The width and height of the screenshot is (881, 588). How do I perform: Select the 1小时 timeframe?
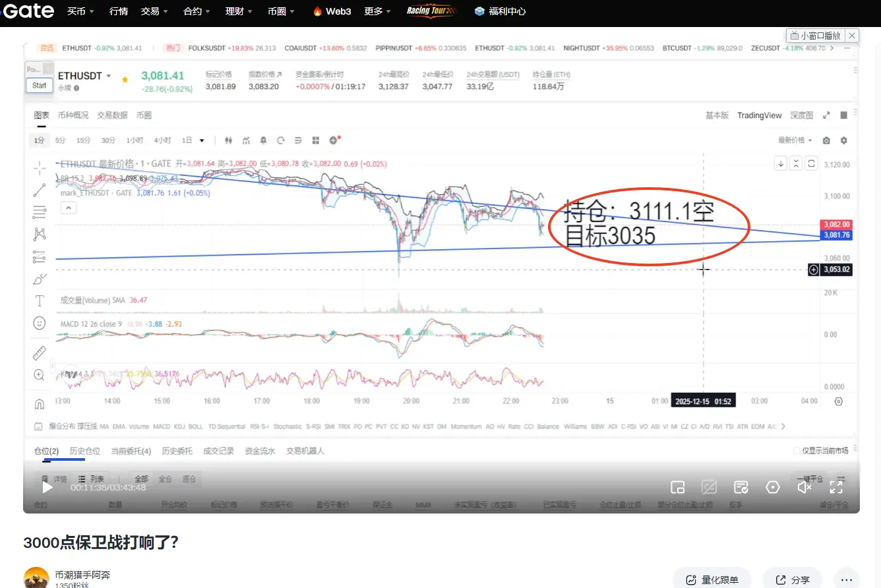click(135, 140)
